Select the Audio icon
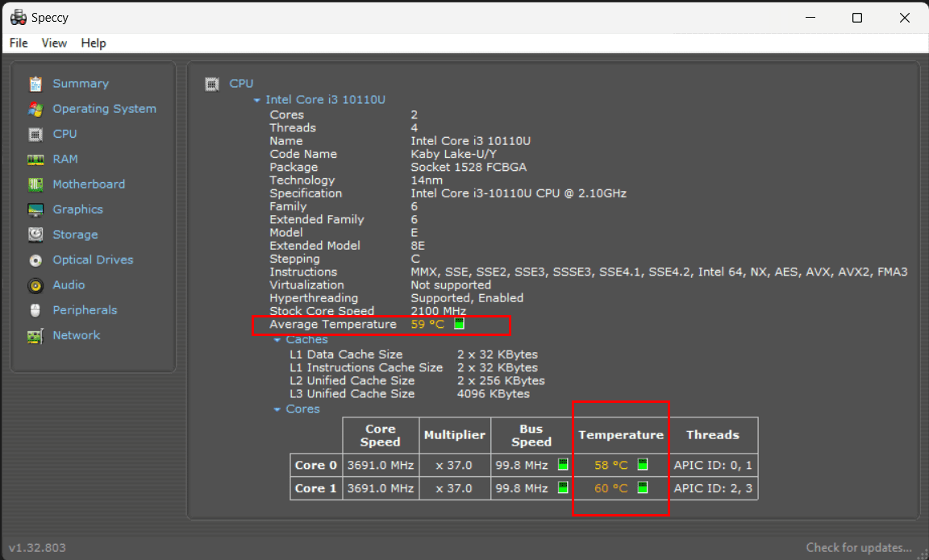Viewport: 929px width, 560px height. pyautogui.click(x=35, y=284)
